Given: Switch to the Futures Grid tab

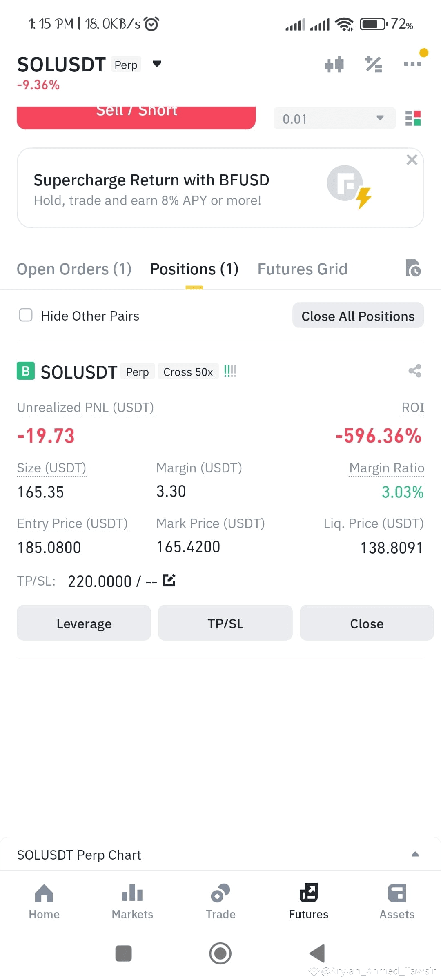Looking at the screenshot, I should point(302,269).
